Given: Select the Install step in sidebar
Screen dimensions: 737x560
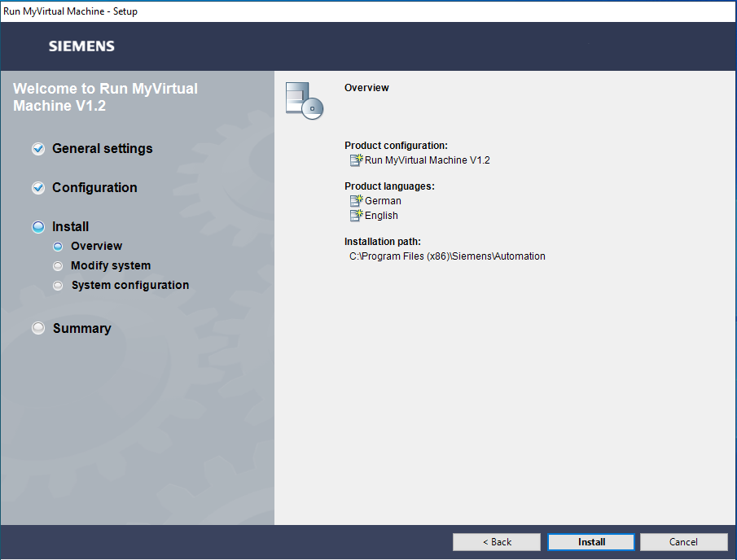Looking at the screenshot, I should click(x=70, y=226).
